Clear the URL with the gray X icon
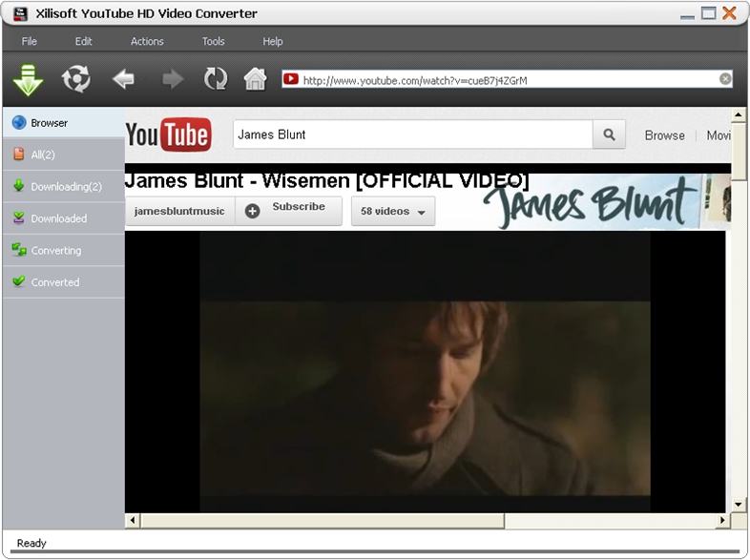 click(x=725, y=79)
